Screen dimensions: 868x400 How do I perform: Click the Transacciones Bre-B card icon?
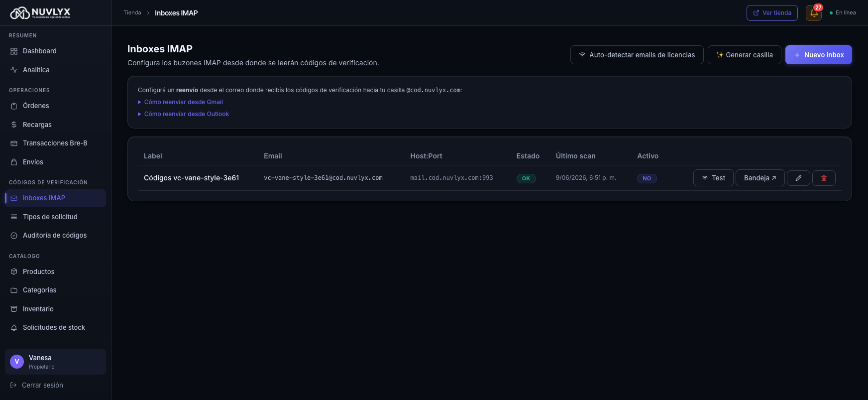coord(14,143)
